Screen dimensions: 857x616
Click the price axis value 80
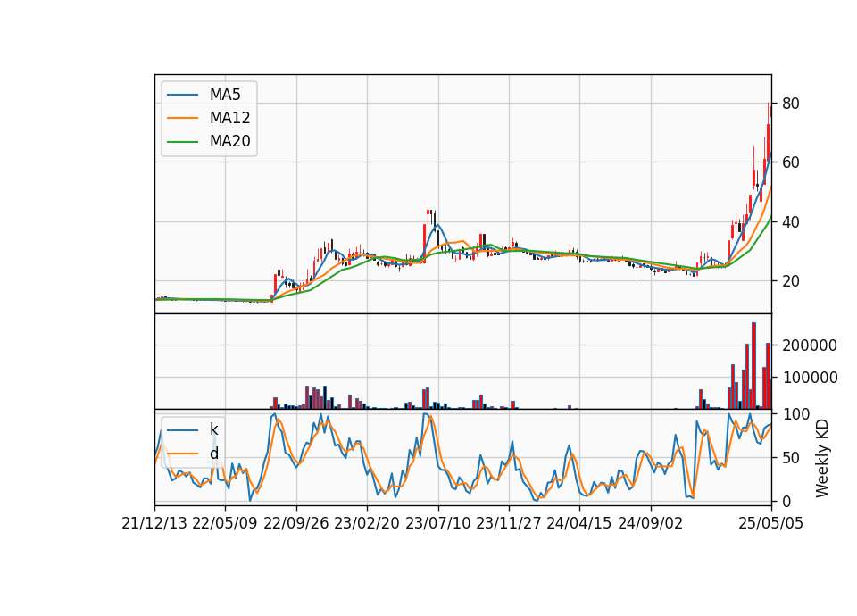(x=791, y=104)
